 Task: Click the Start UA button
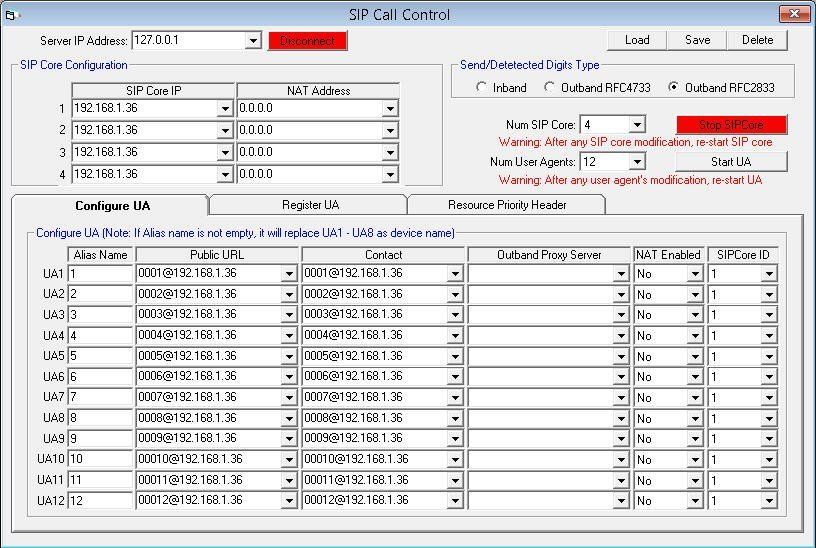point(730,162)
